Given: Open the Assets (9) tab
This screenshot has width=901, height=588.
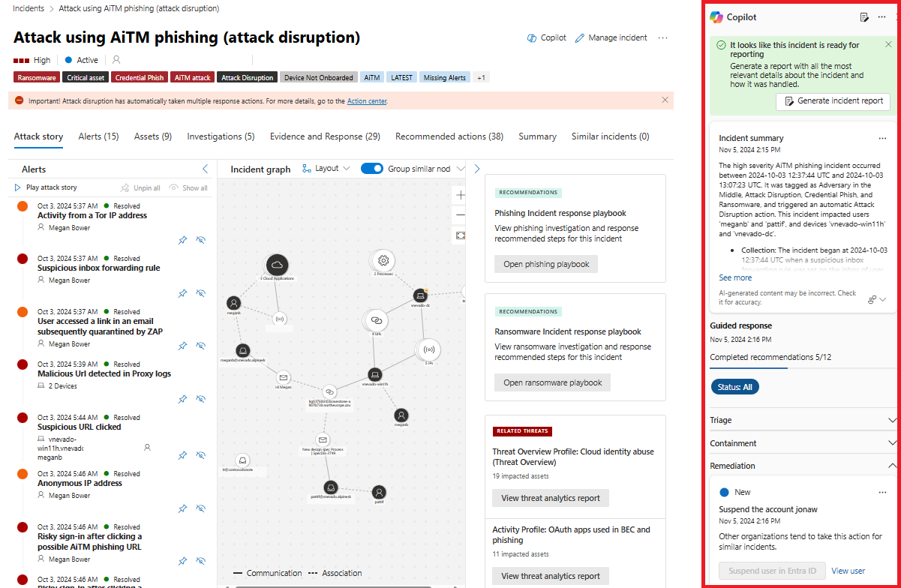Looking at the screenshot, I should [x=153, y=136].
